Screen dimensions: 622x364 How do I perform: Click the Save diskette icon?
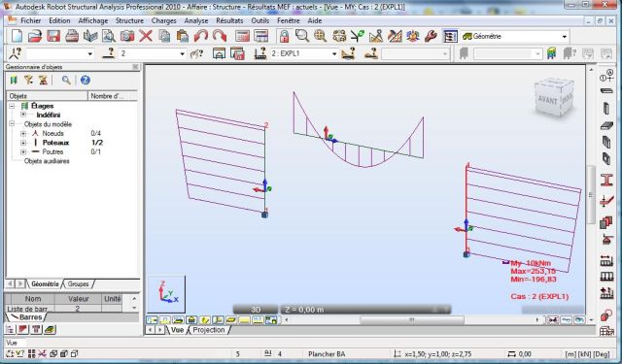click(53, 37)
